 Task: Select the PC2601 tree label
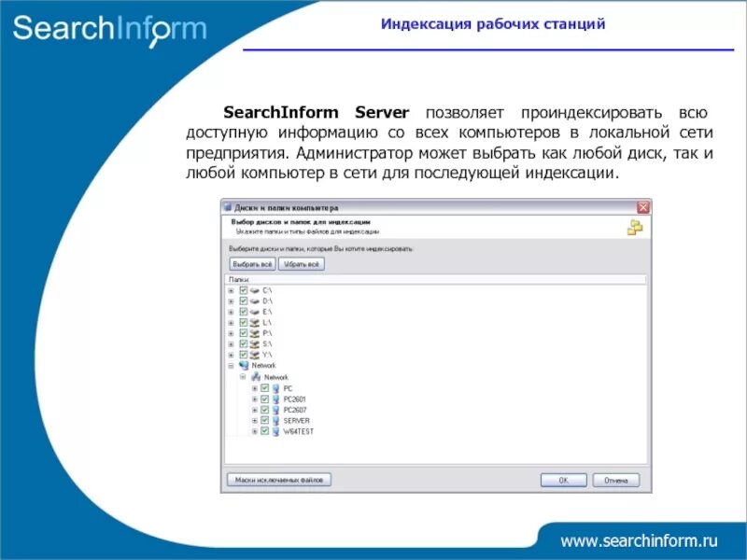point(294,399)
